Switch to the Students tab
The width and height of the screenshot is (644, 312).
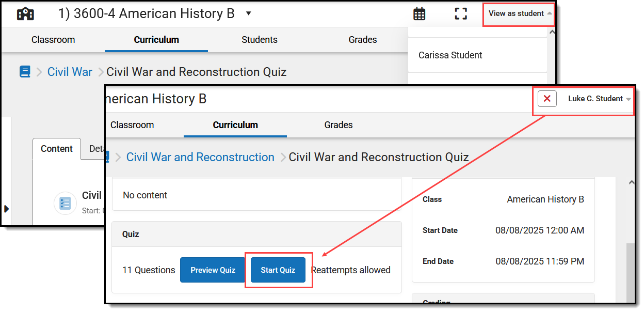coord(260,40)
